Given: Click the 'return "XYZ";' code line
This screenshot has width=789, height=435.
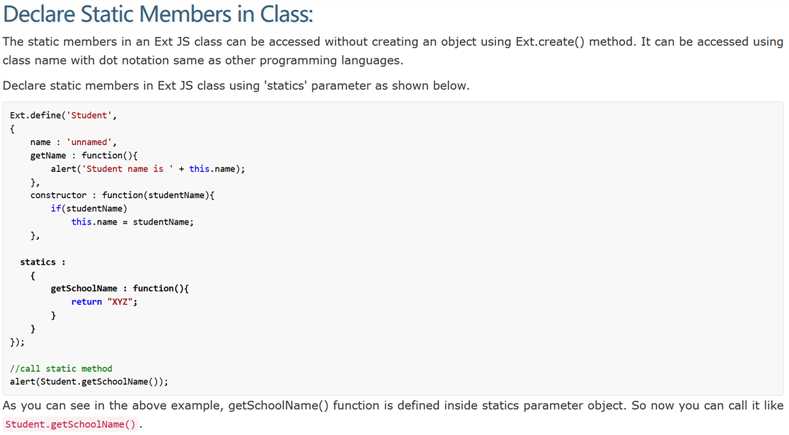Looking at the screenshot, I should [104, 302].
